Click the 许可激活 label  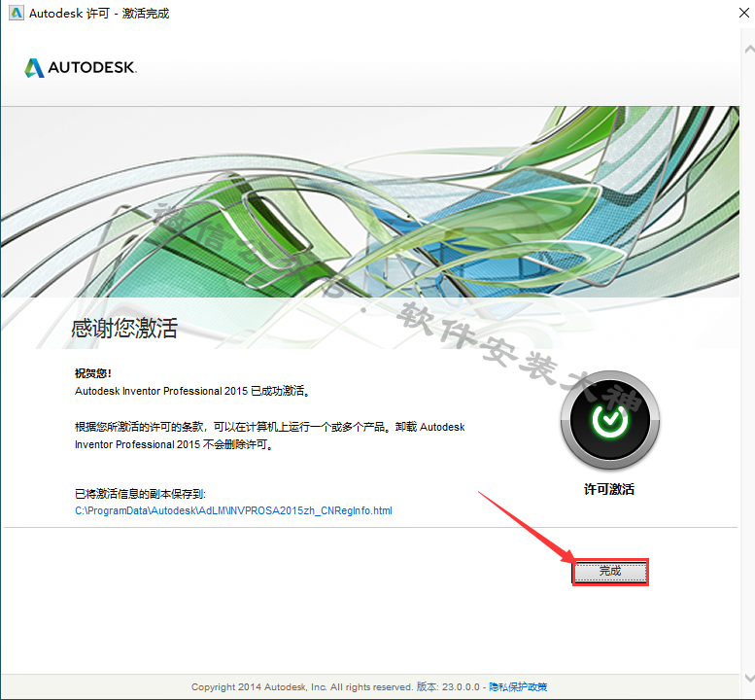pos(609,489)
